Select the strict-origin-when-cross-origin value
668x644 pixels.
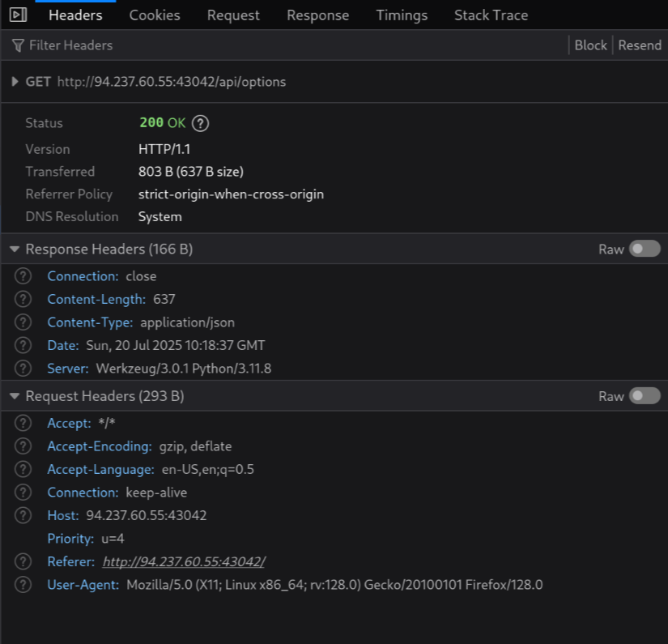(231, 194)
